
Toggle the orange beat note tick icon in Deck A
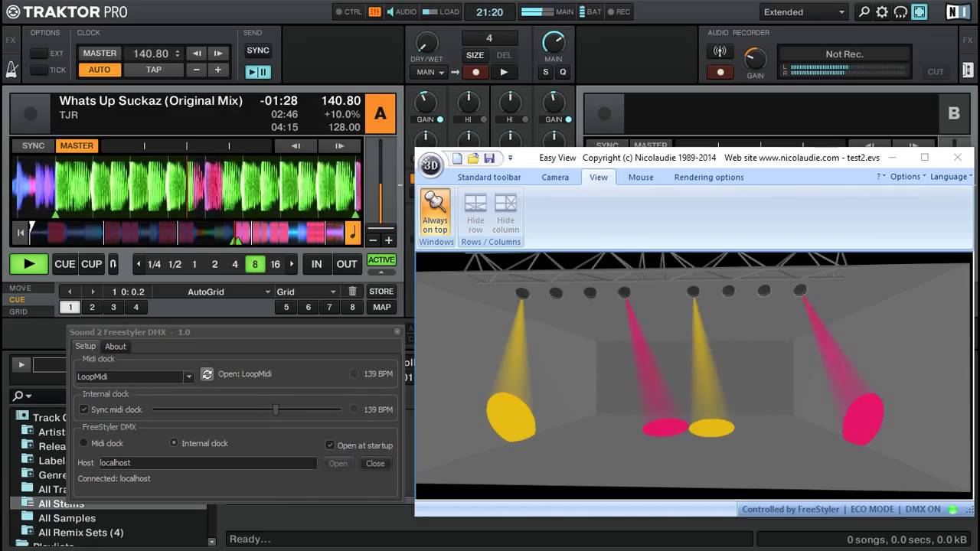click(353, 233)
